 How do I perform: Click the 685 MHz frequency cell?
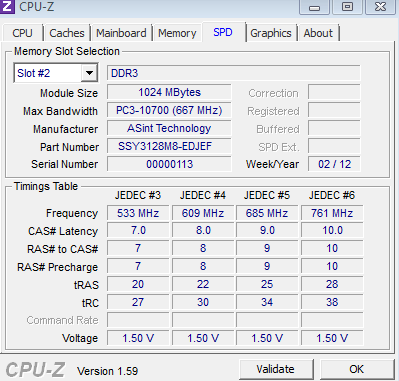tap(267, 213)
